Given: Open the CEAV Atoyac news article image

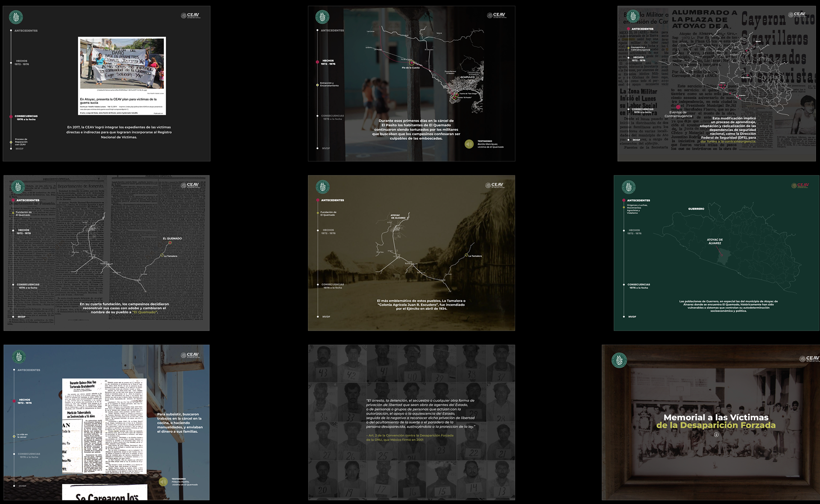Looking at the screenshot, I should coord(122,63).
